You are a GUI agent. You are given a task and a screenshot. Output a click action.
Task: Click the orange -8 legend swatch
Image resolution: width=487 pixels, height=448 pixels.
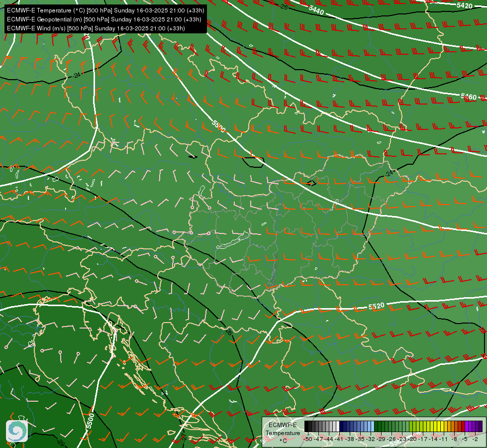456,426
